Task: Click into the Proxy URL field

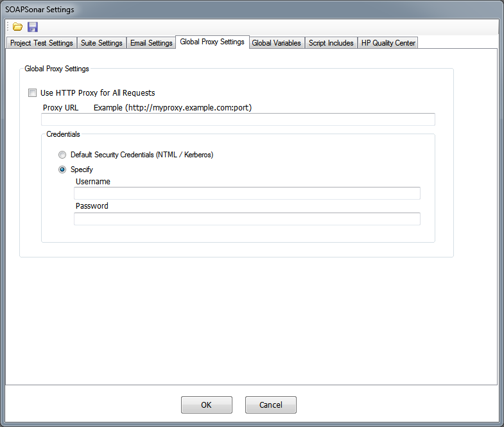Action: 238,119
